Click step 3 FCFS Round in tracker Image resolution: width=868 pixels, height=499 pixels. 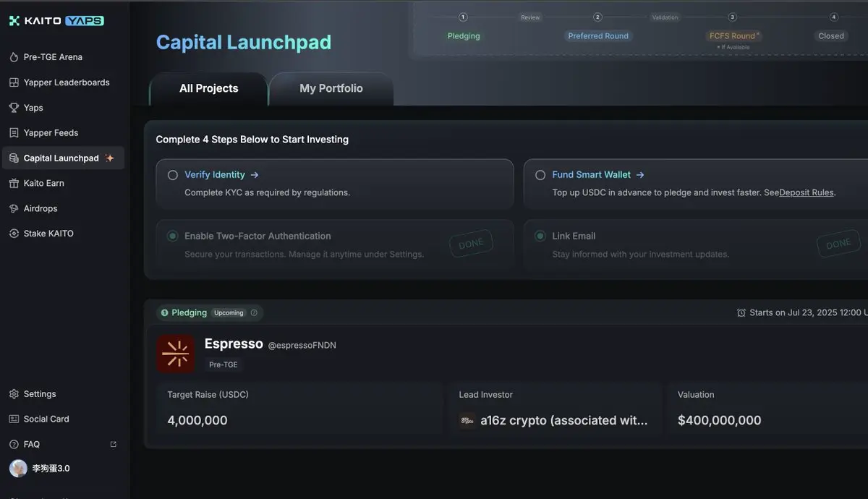pos(733,36)
